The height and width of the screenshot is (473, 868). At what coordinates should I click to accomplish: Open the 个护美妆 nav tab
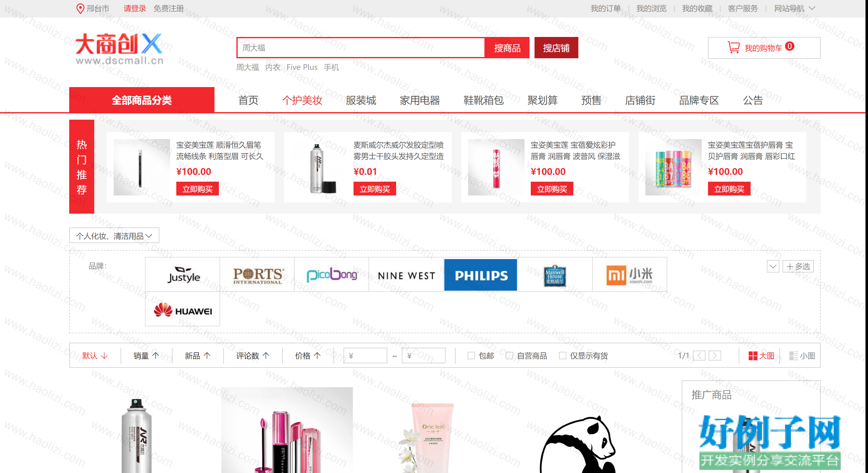click(302, 100)
